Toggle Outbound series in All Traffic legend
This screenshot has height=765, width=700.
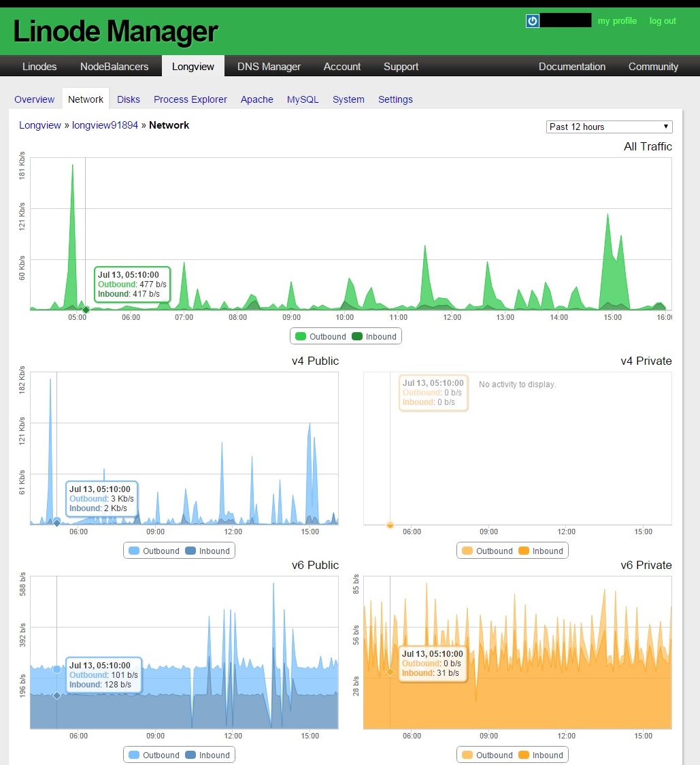click(320, 337)
